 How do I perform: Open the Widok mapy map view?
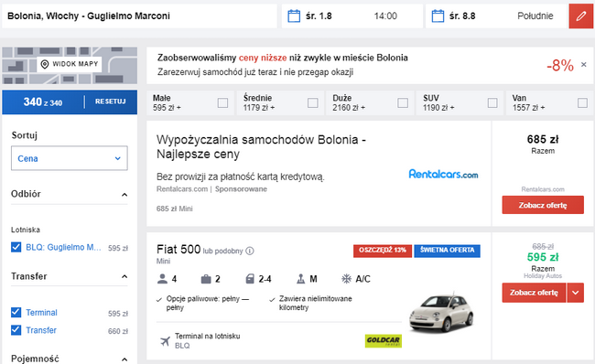(70, 64)
